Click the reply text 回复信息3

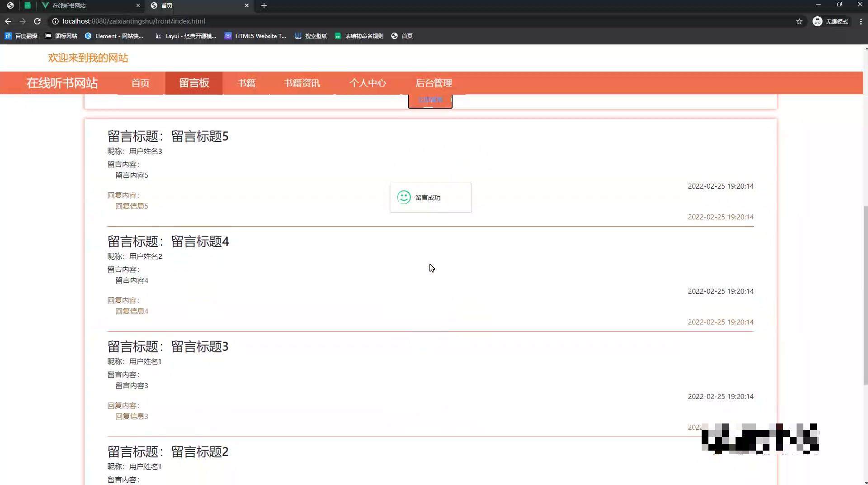coord(132,416)
